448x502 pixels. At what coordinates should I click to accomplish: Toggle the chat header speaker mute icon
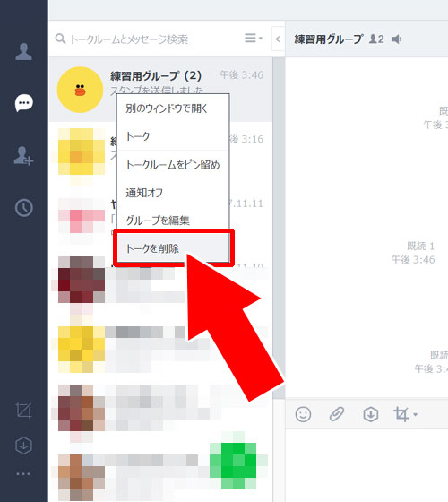pos(396,39)
